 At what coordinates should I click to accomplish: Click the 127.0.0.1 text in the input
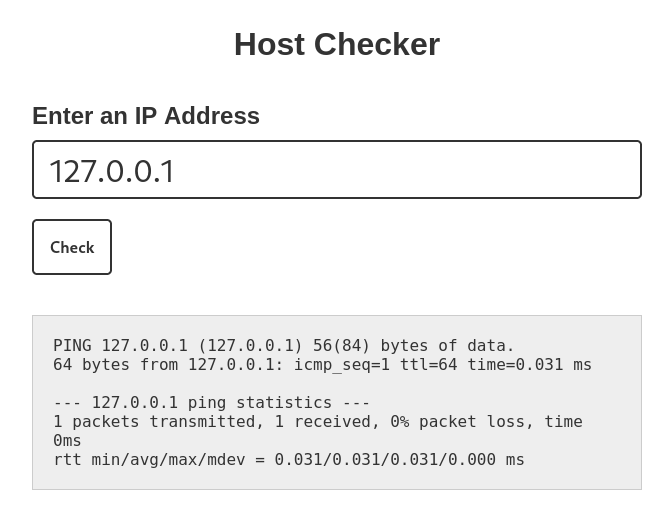tap(112, 171)
